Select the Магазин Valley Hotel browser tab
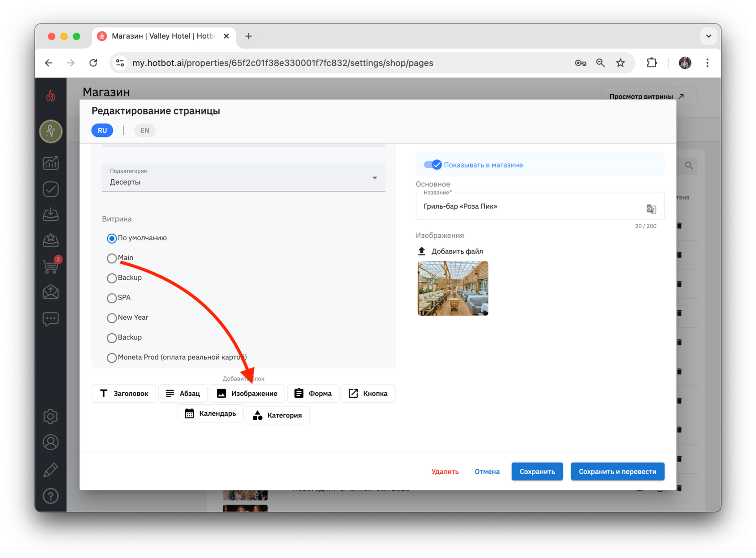 tap(163, 36)
